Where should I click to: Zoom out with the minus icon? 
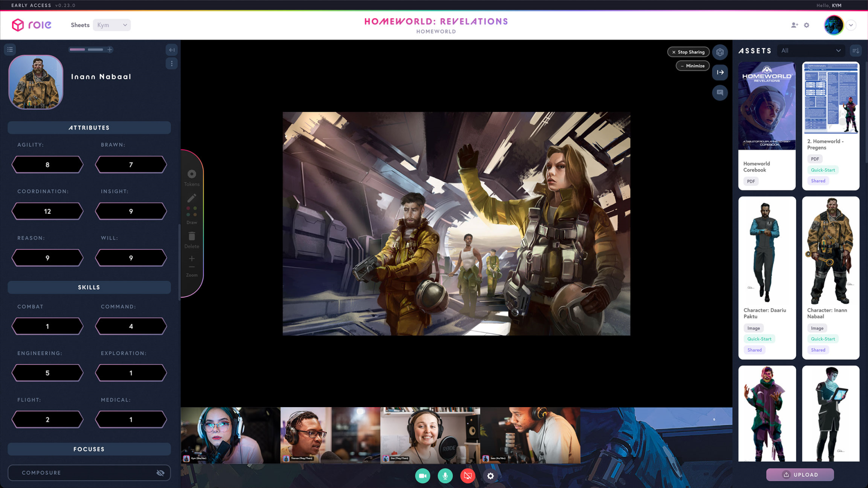point(192,267)
